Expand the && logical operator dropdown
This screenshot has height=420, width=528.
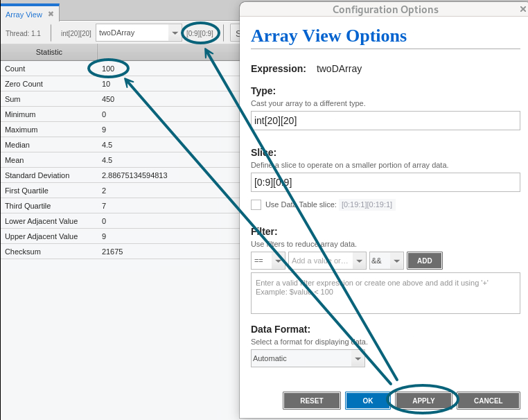coord(396,261)
